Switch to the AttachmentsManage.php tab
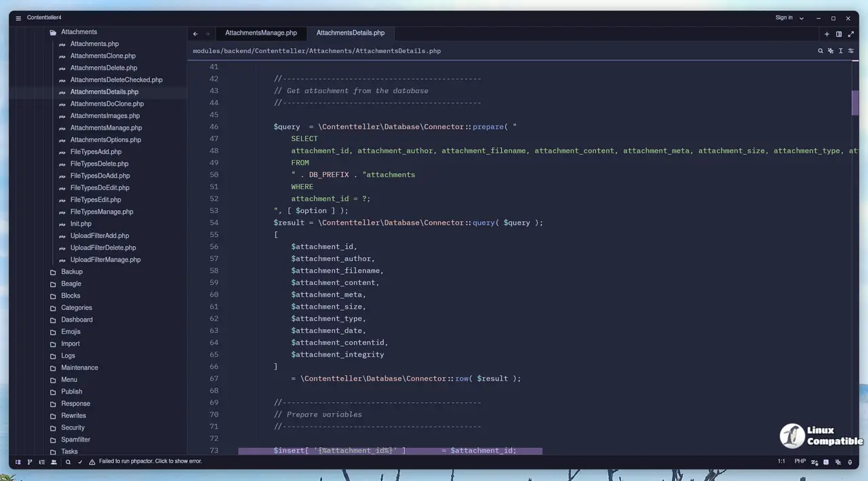The image size is (868, 481). [260, 33]
